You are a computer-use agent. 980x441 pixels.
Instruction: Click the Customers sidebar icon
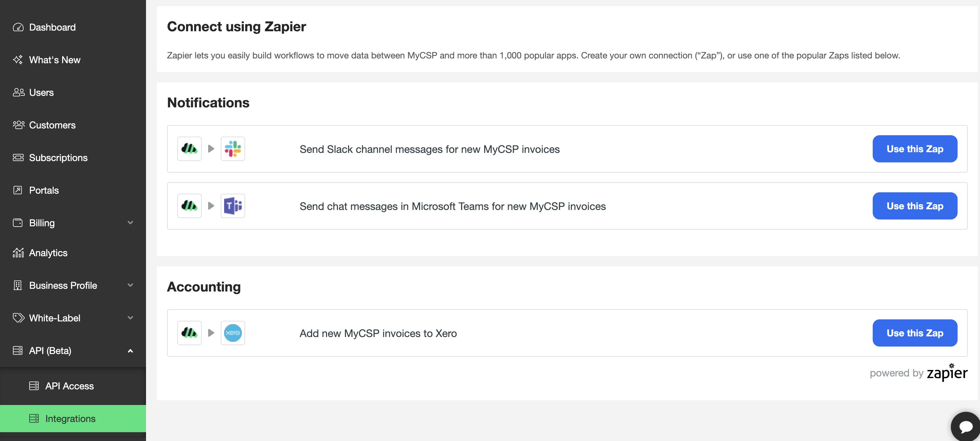point(18,125)
